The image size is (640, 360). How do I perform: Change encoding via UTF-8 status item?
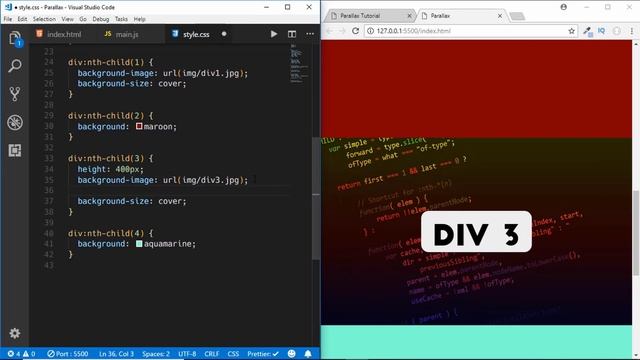coord(187,354)
